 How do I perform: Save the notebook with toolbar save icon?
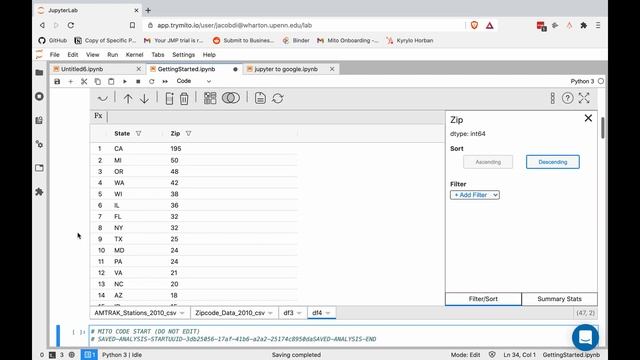[x=57, y=81]
